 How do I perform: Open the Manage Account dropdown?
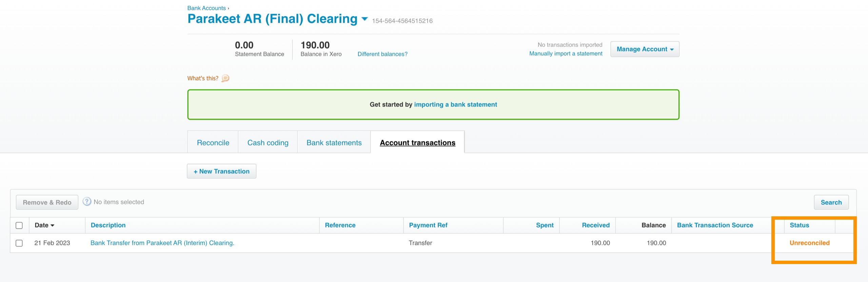tap(645, 49)
